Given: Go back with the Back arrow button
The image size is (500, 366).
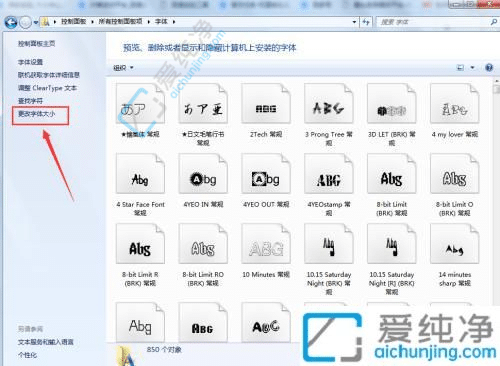Looking at the screenshot, I should 11,22.
